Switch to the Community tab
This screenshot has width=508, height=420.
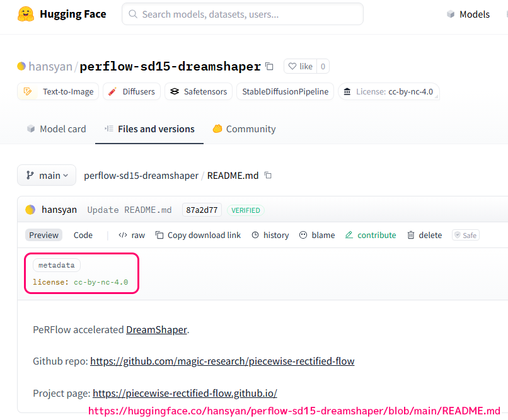coord(244,129)
